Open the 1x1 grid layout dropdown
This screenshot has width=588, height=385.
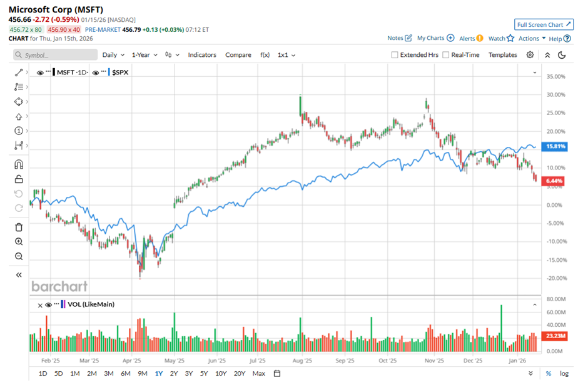pos(286,54)
